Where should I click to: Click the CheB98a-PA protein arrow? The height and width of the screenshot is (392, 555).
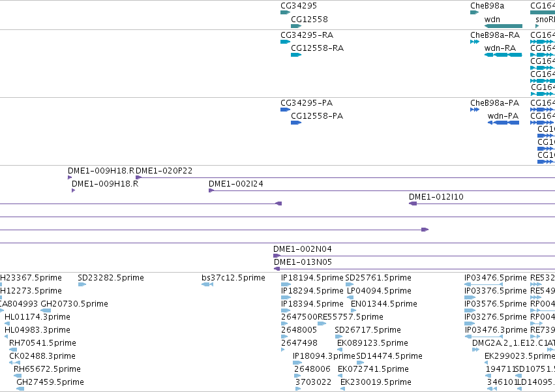(x=475, y=110)
